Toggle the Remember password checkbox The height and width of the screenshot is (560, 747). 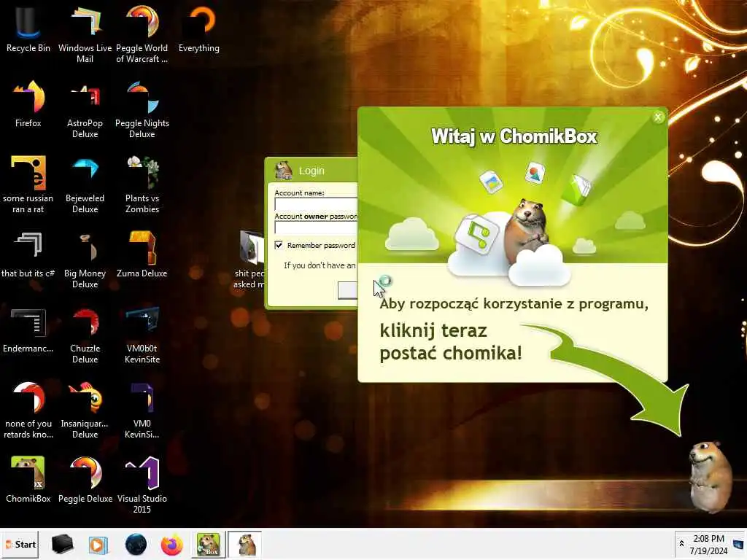pyautogui.click(x=279, y=245)
